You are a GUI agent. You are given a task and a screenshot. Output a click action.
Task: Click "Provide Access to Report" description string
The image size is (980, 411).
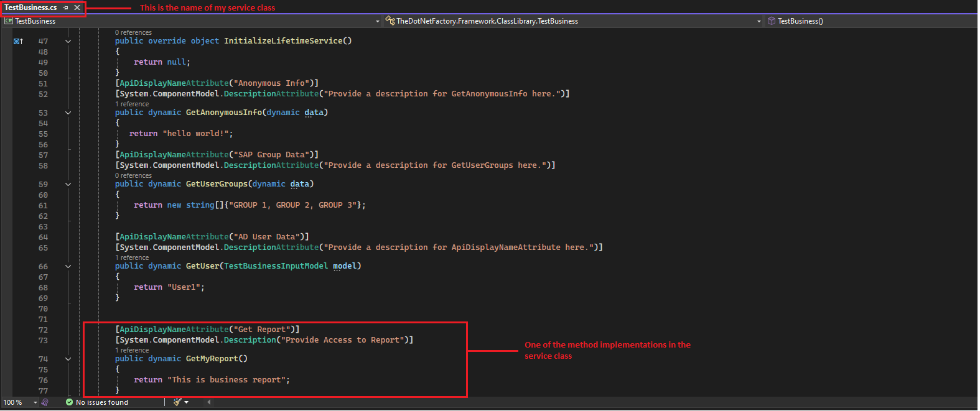coord(342,340)
